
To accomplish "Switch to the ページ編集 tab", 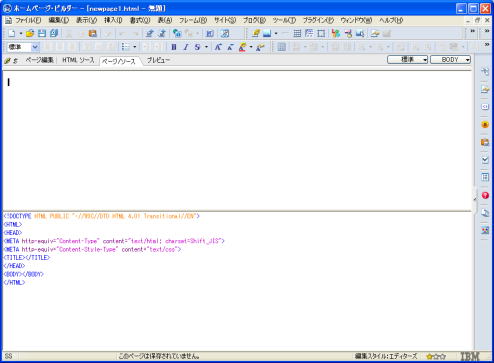I will pyautogui.click(x=39, y=60).
